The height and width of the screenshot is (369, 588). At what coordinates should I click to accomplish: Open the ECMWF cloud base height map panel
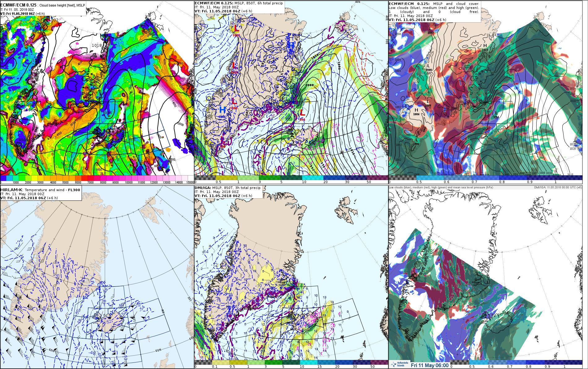[97, 92]
